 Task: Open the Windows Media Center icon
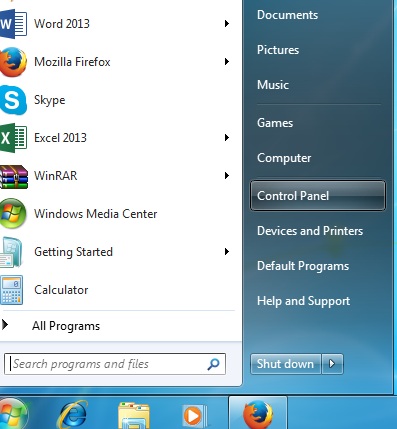point(13,214)
